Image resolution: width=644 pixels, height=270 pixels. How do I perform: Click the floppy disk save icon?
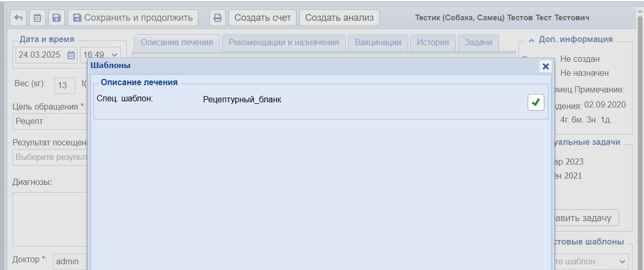57,18
